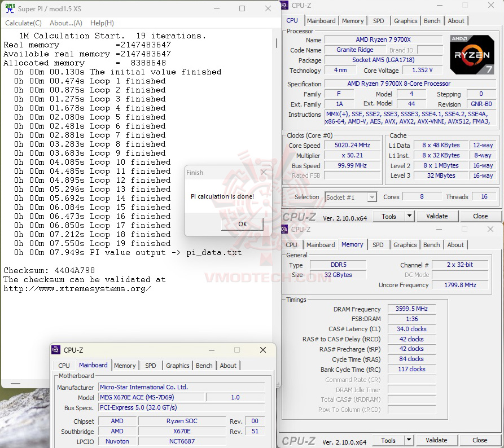Click Tools button in top CPU-Z window
The width and height of the screenshot is (504, 448).
[x=389, y=217]
